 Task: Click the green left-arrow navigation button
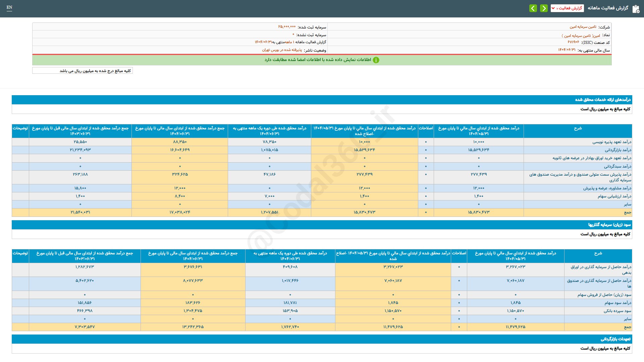(533, 8)
